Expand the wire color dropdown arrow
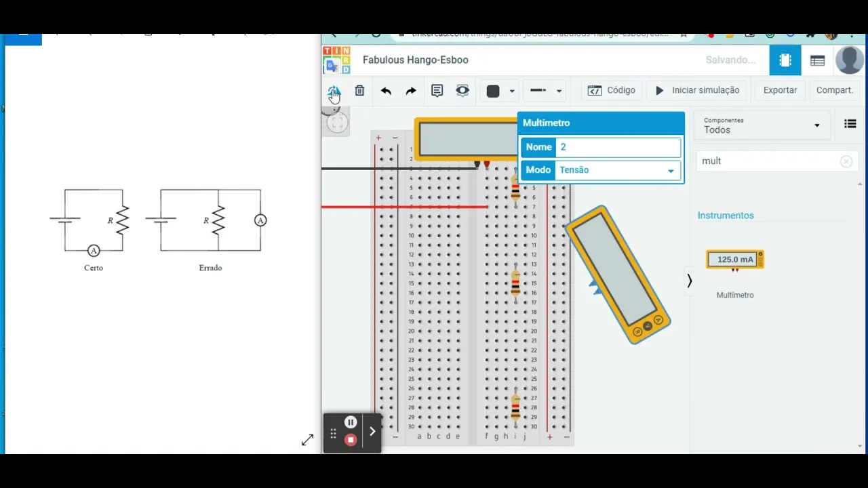Viewport: 868px width, 488px height. pyautogui.click(x=512, y=91)
